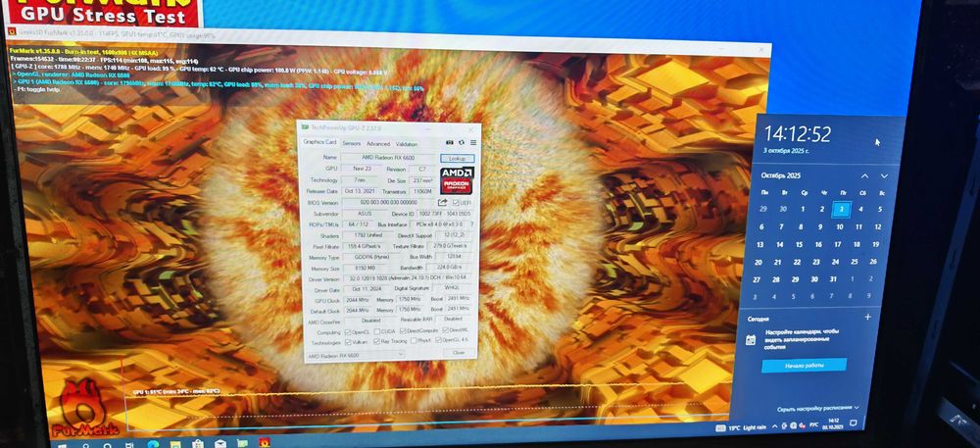Toggle the Vulkan checkbox
Viewport: 980px width, 448px height.
pos(348,342)
